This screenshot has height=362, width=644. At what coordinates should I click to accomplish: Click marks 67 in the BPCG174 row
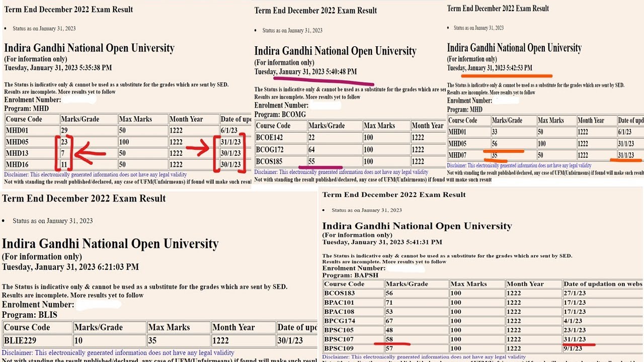coord(389,321)
